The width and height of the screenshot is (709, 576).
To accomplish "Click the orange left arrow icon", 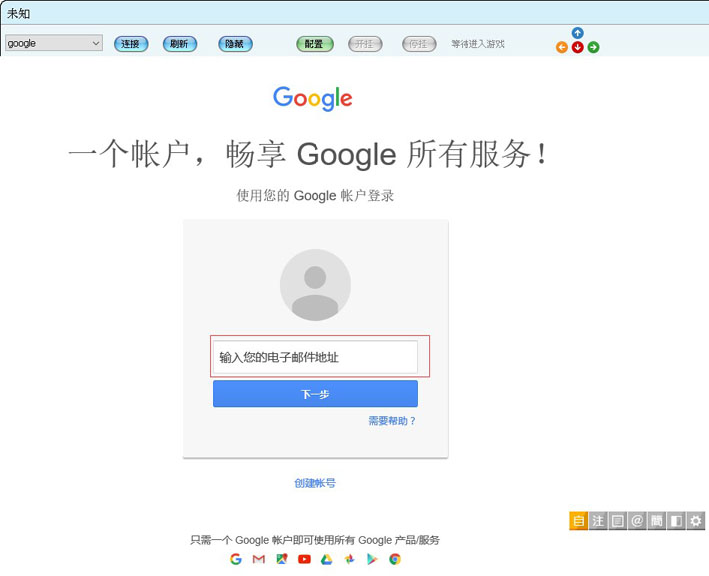I will point(561,47).
